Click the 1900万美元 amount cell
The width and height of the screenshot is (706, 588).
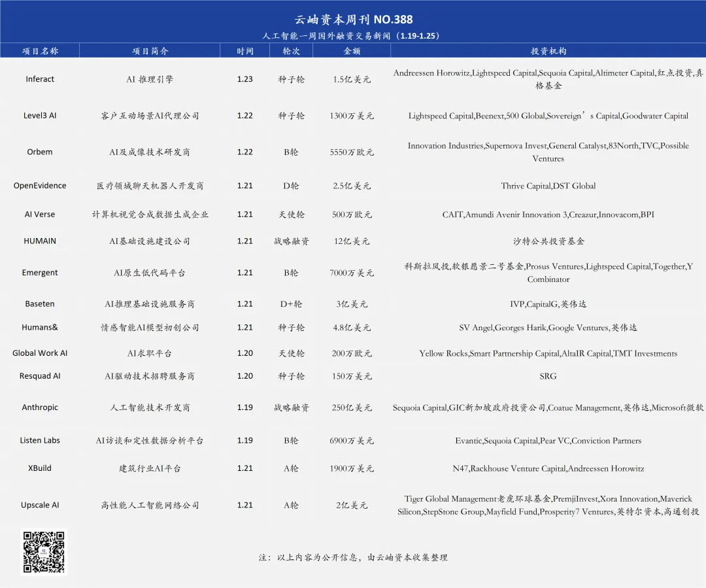coord(352,468)
